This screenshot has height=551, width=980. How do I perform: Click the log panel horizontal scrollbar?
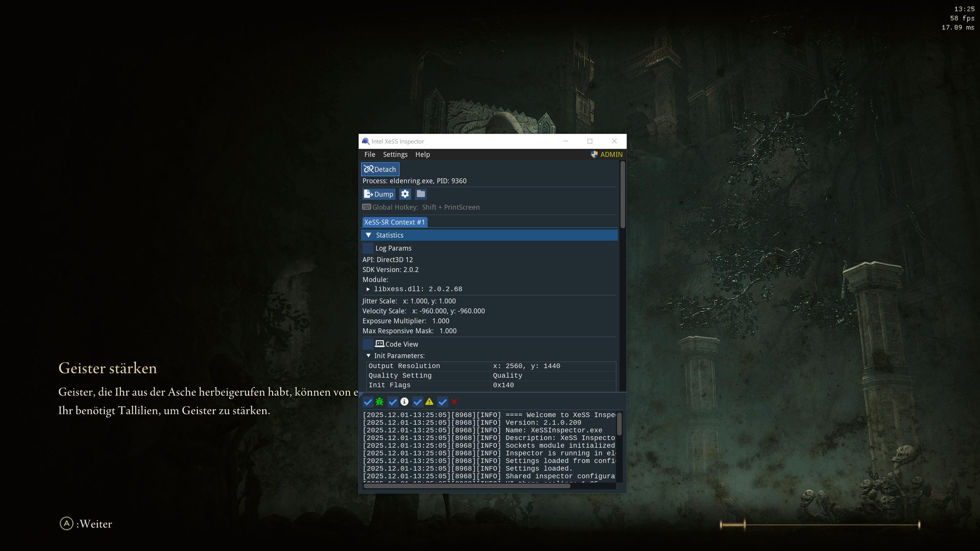click(x=467, y=486)
